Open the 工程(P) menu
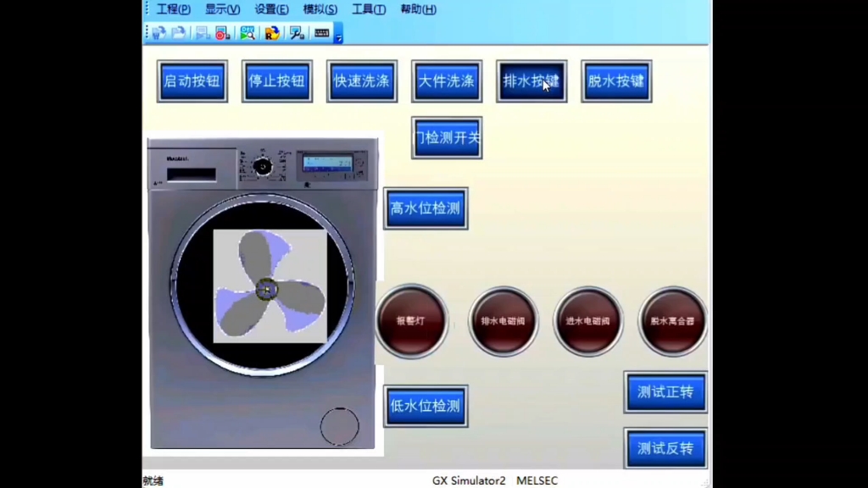The image size is (868, 488). click(173, 9)
